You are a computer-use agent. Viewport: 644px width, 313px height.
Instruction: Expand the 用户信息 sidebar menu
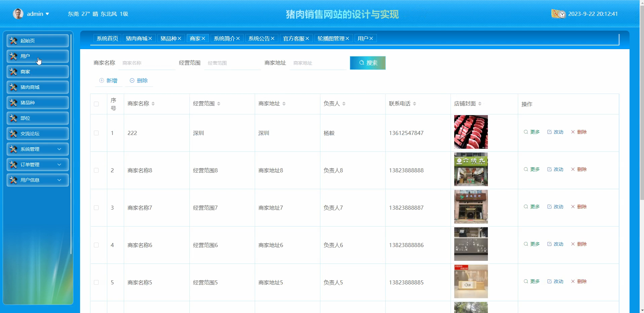[38, 180]
